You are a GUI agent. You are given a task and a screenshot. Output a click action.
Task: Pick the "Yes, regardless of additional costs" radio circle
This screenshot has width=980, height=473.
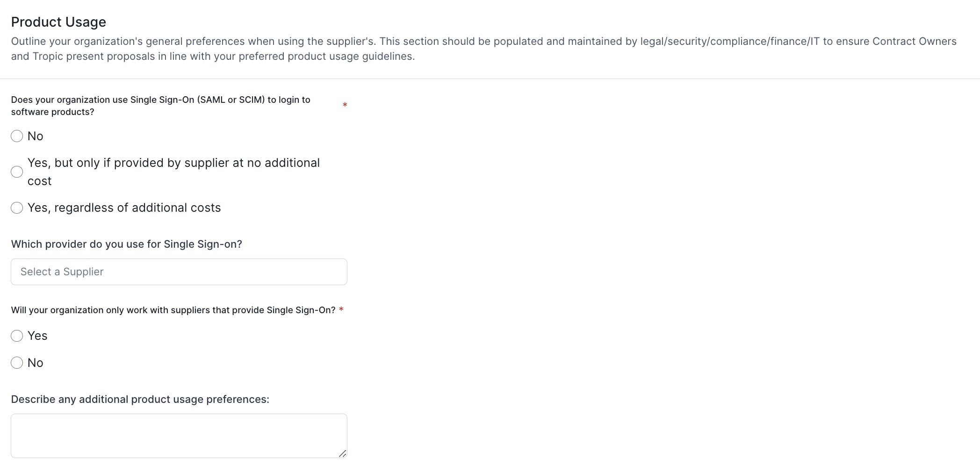(17, 208)
